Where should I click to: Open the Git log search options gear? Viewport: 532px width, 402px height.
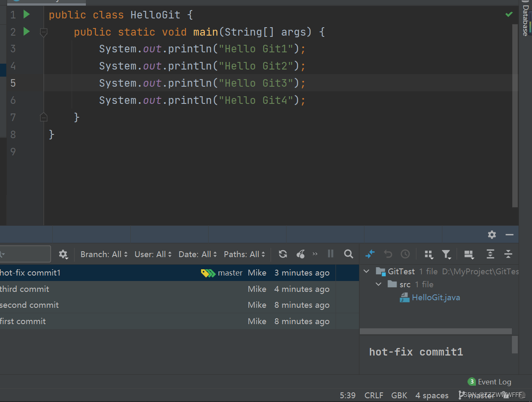[x=63, y=254]
